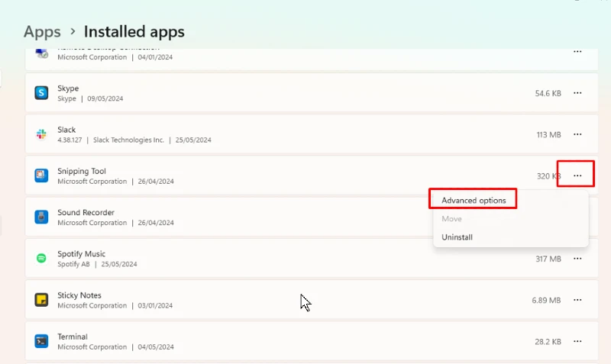Click the Sticky Notes app name
This screenshot has height=364, width=611.
79,295
